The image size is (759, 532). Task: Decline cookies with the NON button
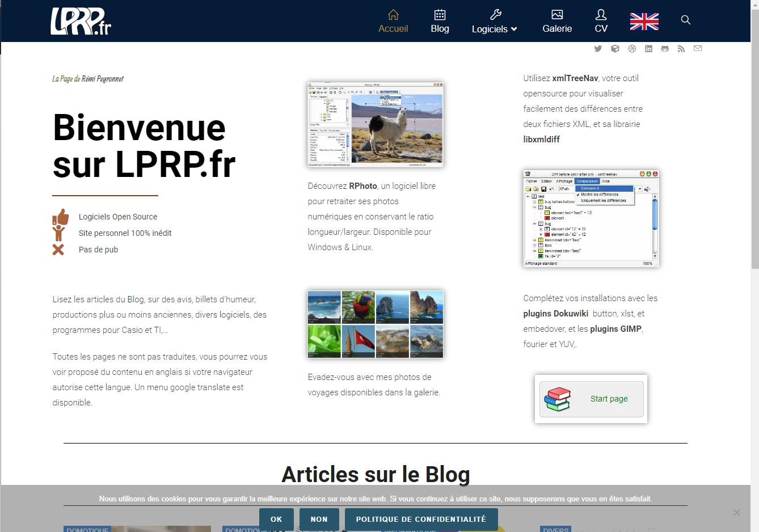(319, 520)
